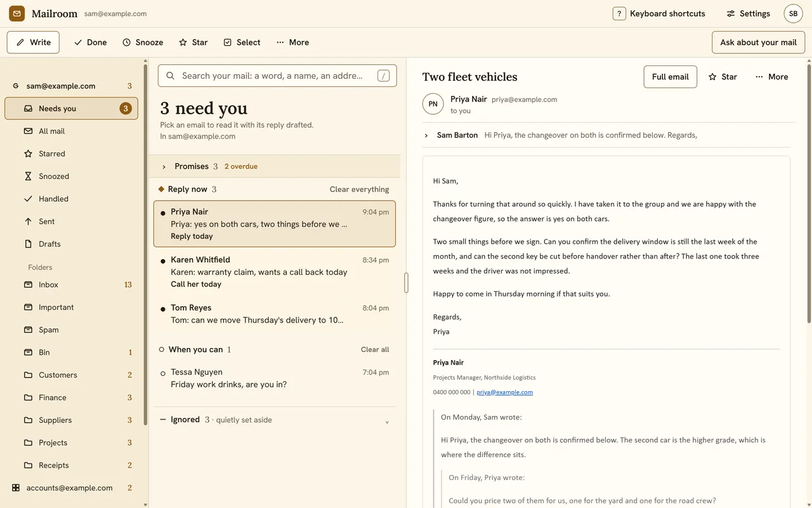Snooze the selected email
812x508 pixels.
pos(143,43)
